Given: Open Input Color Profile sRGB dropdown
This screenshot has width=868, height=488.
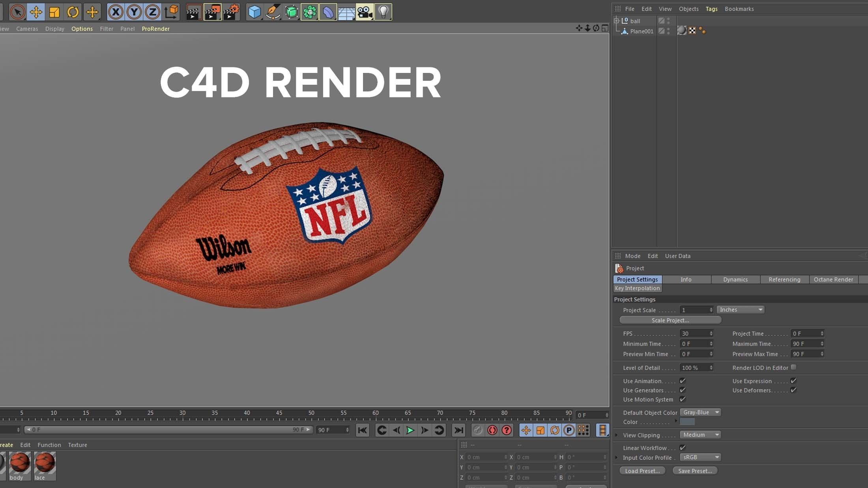Looking at the screenshot, I should pyautogui.click(x=701, y=457).
